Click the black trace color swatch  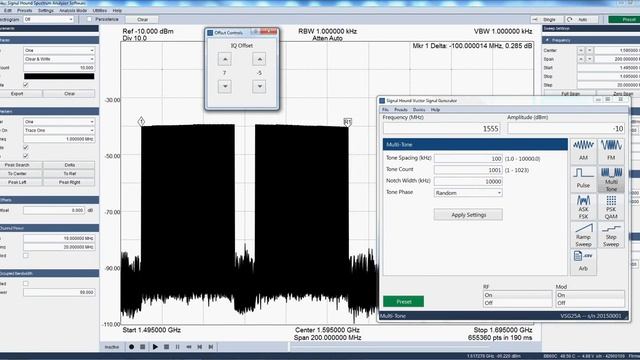click(x=59, y=76)
